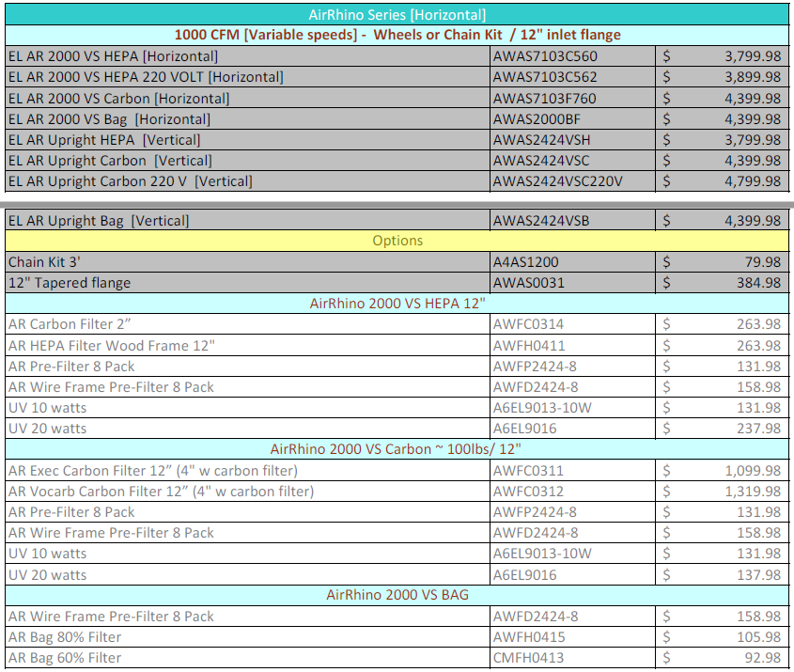Click part number AWAS7103F760
Screen dimensions: 794x672
[572, 99]
